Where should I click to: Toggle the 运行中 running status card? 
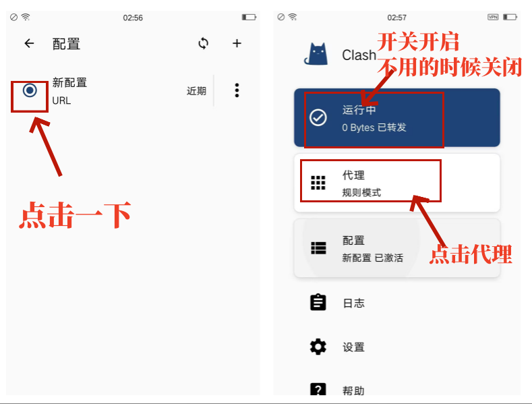[x=396, y=117]
